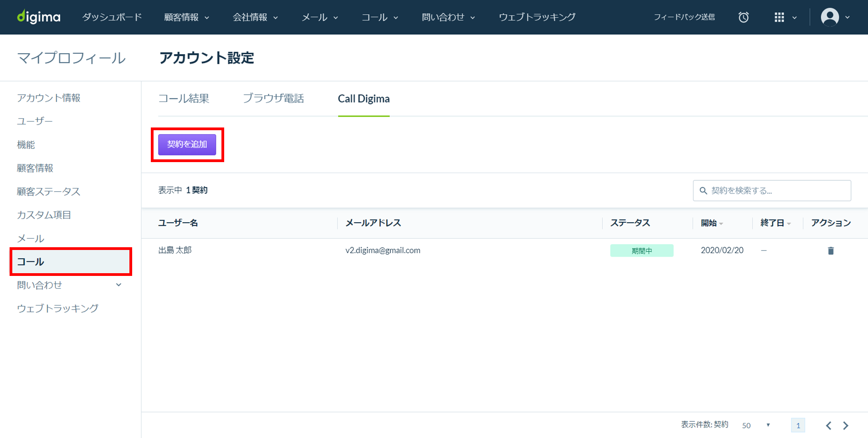Open ウェブトラッキング in top navigation
The width and height of the screenshot is (868, 438).
(x=537, y=17)
